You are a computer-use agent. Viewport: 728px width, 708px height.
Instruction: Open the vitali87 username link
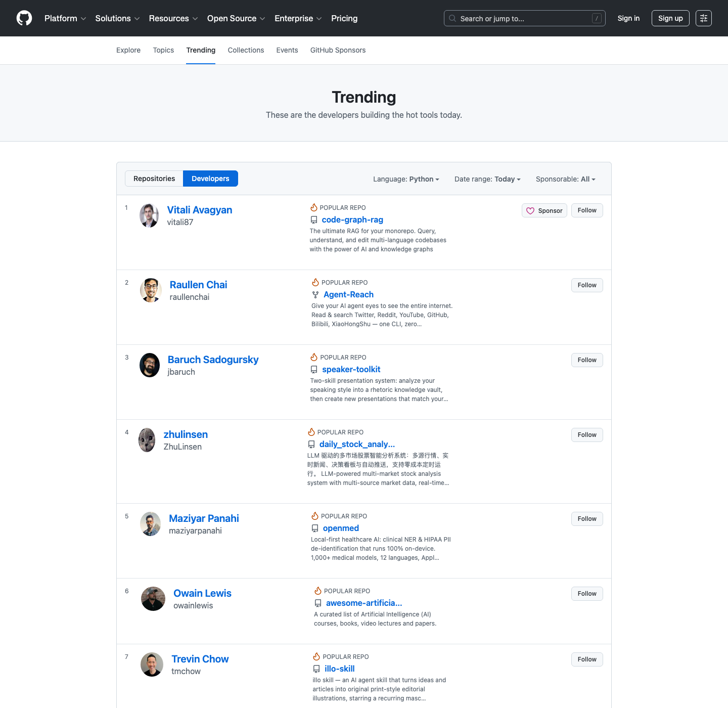(180, 222)
